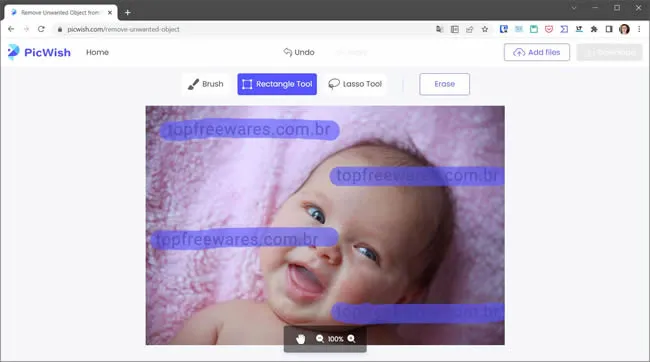Open a new browser tab

(128, 12)
